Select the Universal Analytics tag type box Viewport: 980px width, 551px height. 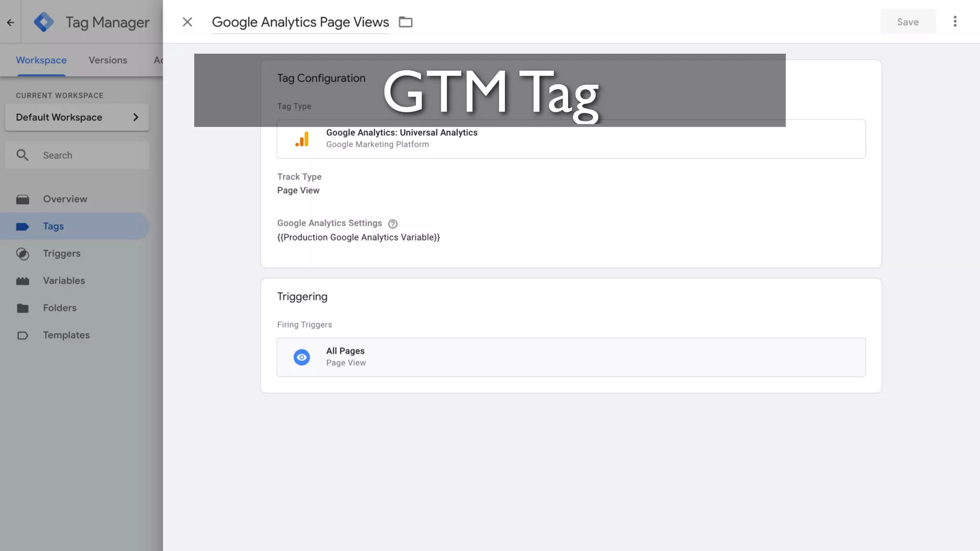(x=571, y=139)
